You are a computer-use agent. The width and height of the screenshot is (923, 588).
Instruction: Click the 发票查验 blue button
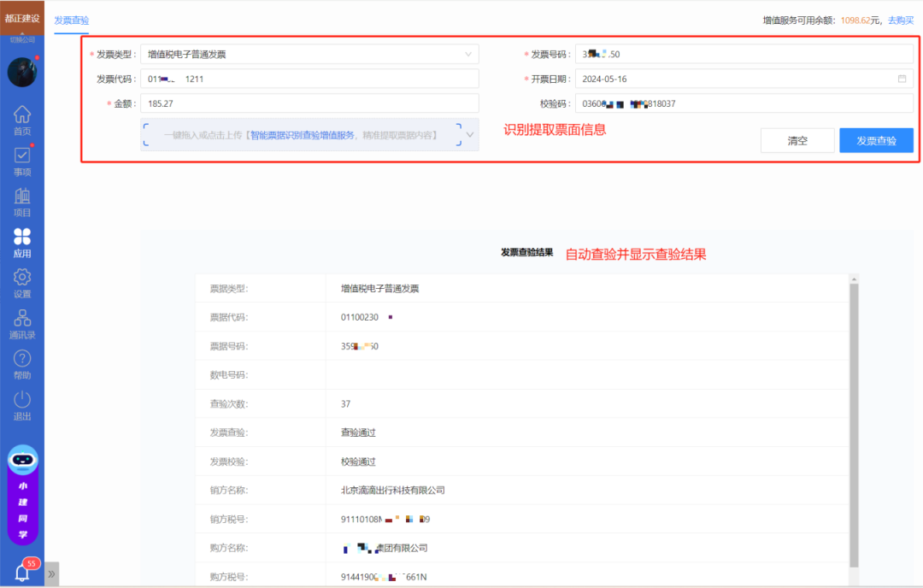click(x=876, y=141)
